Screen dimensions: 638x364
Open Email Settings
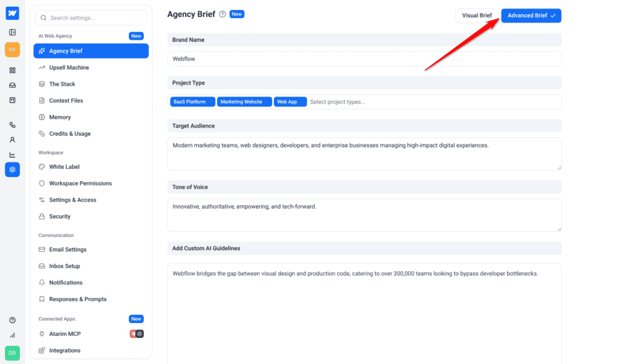pos(91,250)
